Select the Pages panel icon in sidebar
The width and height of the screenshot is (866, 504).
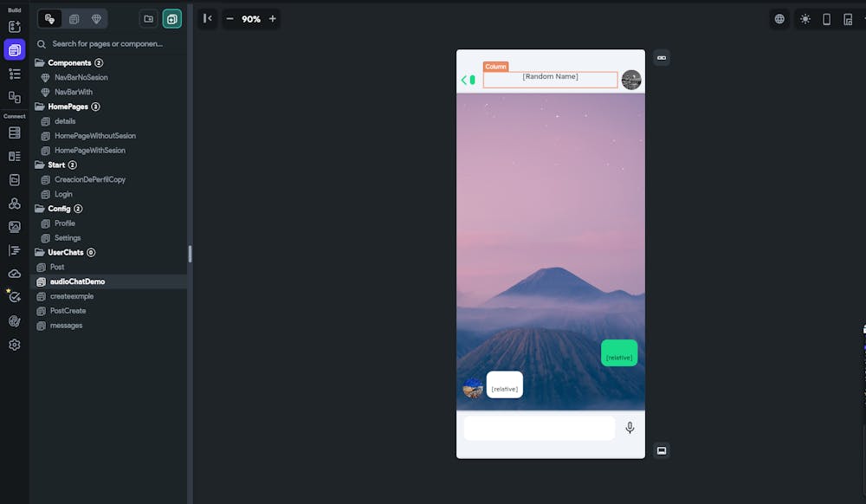coord(15,49)
